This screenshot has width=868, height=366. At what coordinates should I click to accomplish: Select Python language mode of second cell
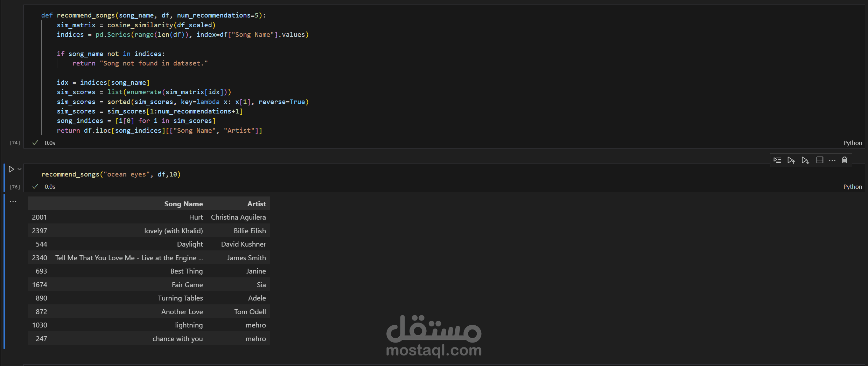click(x=853, y=187)
